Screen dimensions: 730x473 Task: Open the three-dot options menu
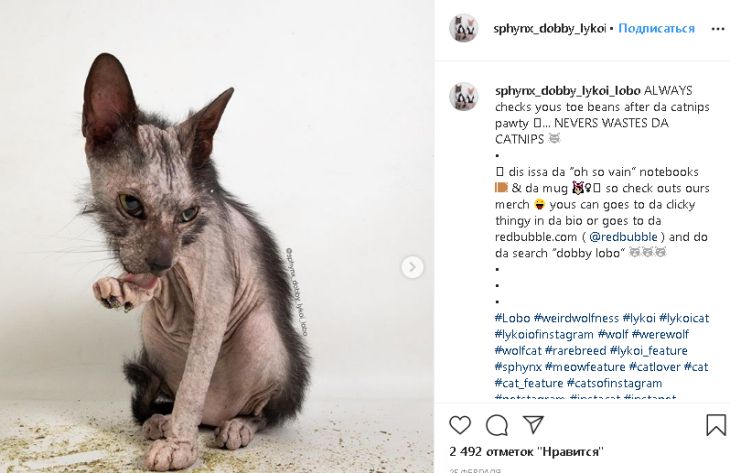click(718, 29)
